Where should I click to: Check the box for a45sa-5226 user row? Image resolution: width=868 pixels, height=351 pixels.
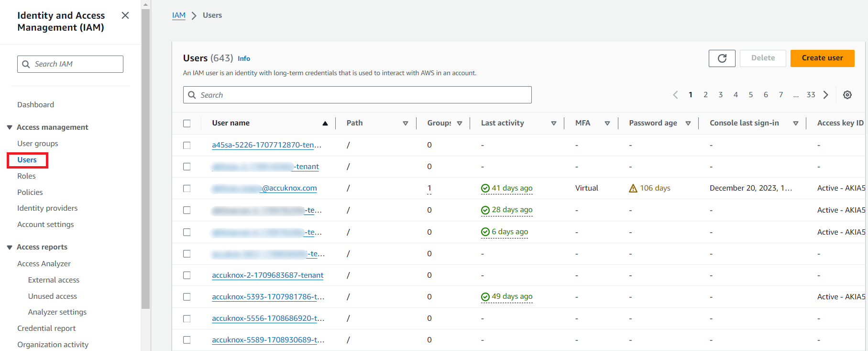pyautogui.click(x=187, y=145)
